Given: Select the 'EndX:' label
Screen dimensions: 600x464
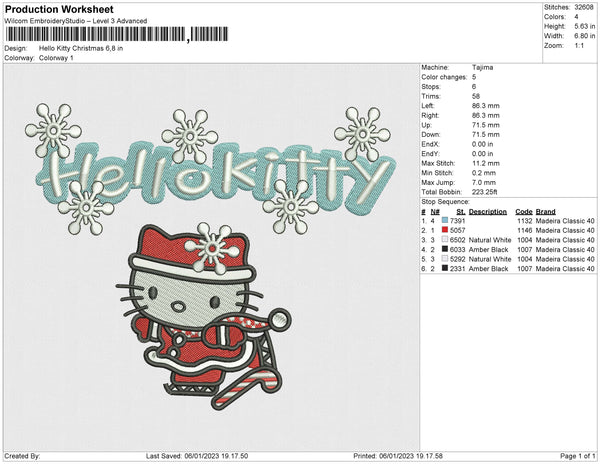Looking at the screenshot, I should point(430,144).
